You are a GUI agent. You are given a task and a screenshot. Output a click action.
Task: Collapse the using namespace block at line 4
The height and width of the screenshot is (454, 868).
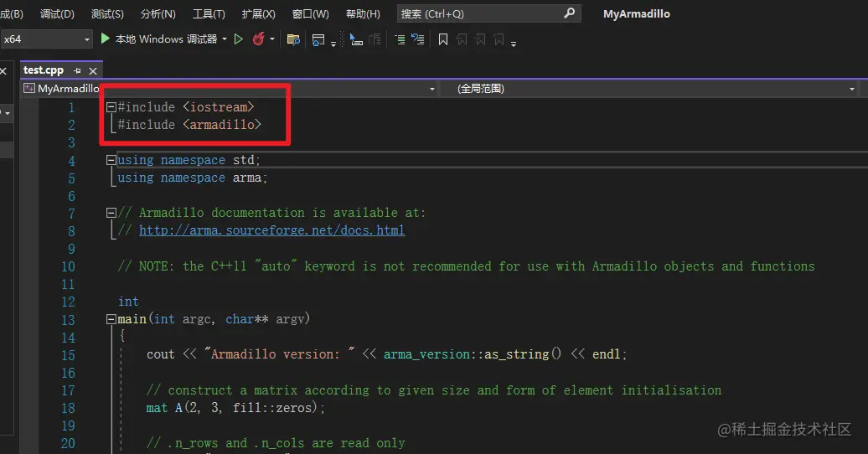pyautogui.click(x=111, y=160)
